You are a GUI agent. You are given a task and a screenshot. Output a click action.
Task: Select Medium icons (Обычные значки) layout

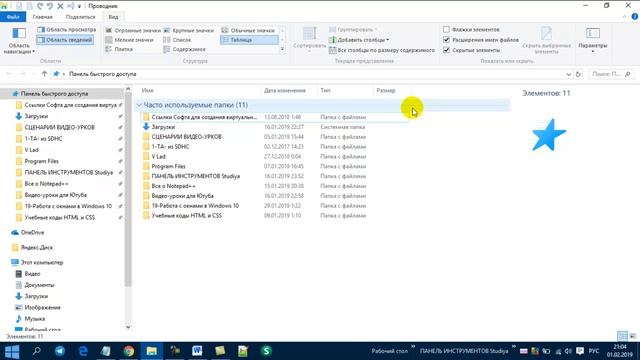[248, 31]
